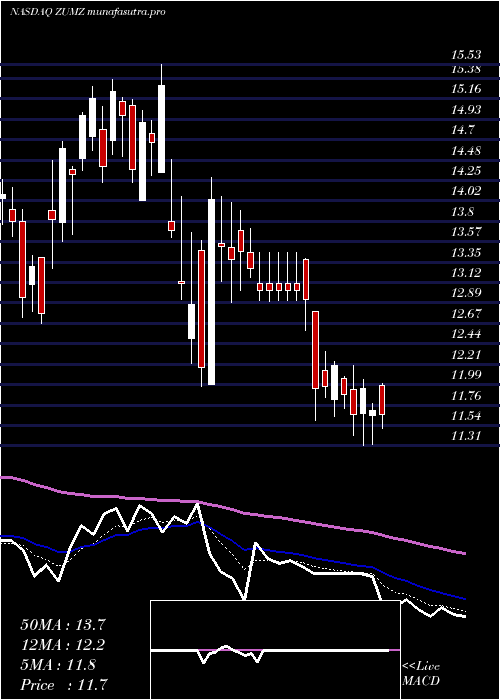The width and height of the screenshot is (500, 700).
Task: Click the 11.76 price axis label
Action: click(466, 396)
